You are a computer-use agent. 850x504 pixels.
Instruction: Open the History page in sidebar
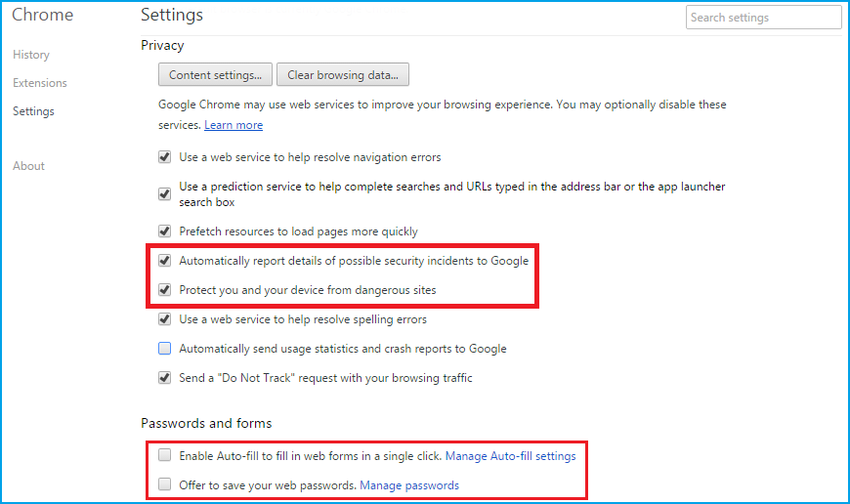31,55
